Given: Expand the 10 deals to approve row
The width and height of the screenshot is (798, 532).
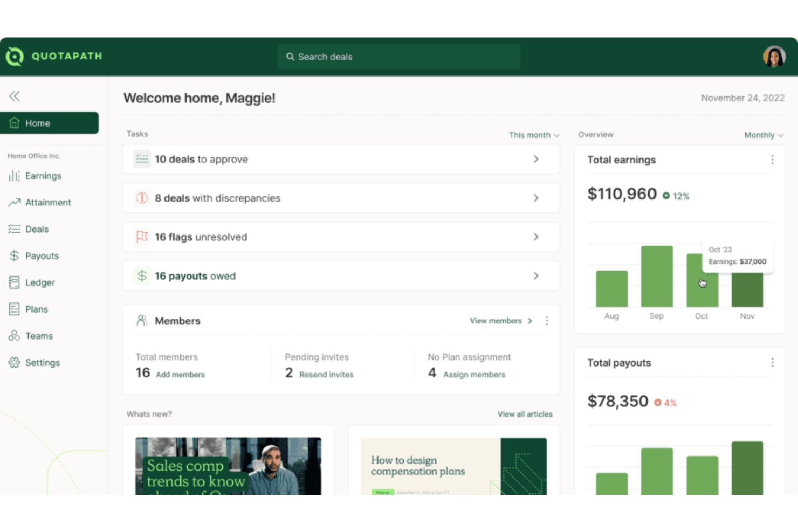Looking at the screenshot, I should (341, 159).
